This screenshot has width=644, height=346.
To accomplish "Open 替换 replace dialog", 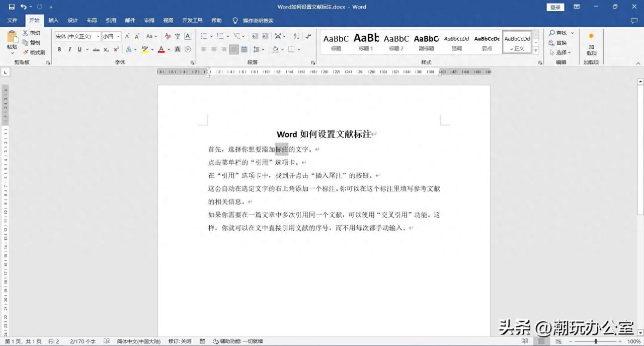I will 558,43.
